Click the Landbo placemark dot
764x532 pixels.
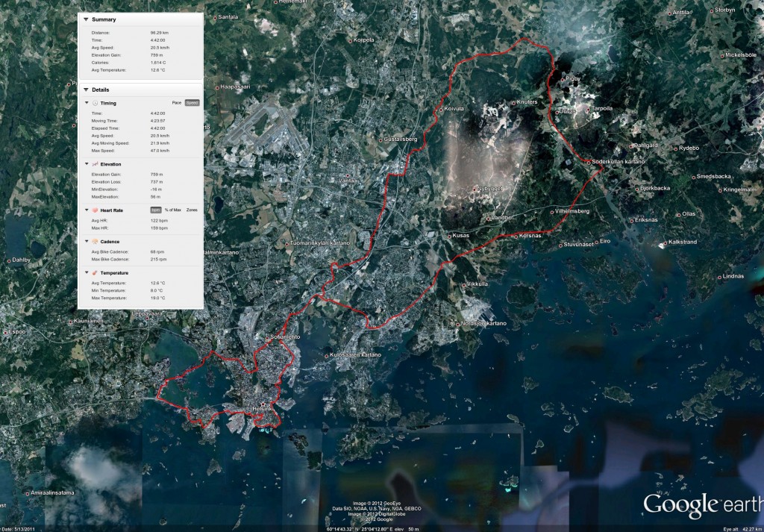[488, 219]
